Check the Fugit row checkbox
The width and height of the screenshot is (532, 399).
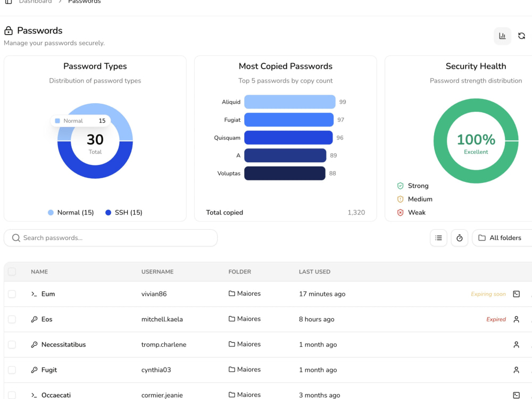click(12, 370)
